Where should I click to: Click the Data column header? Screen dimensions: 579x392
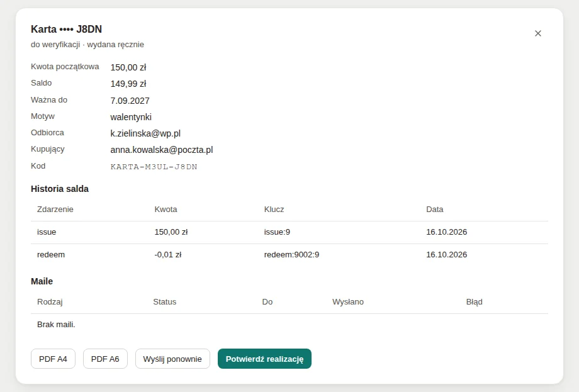[435, 210]
